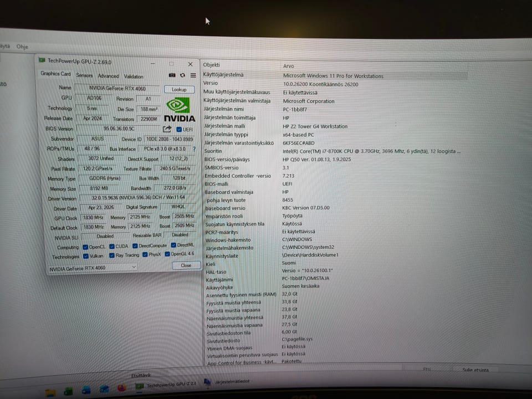Click the Sulje etsintä button
This screenshot has width=532, height=399.
tap(475, 370)
